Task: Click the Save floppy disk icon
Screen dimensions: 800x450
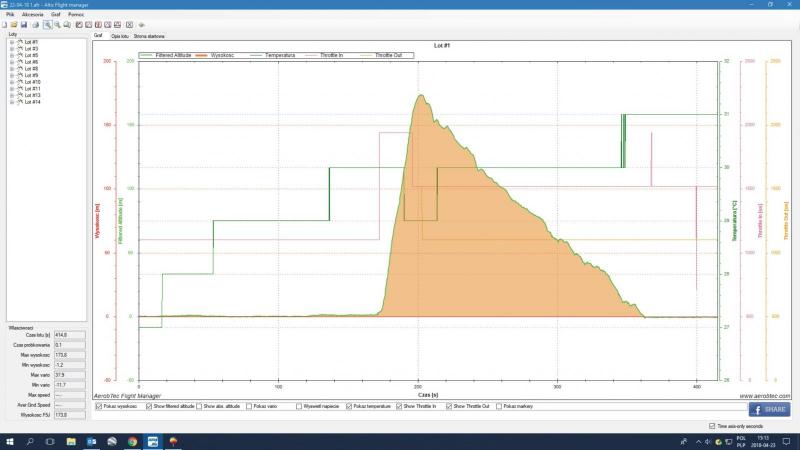Action: click(x=23, y=25)
